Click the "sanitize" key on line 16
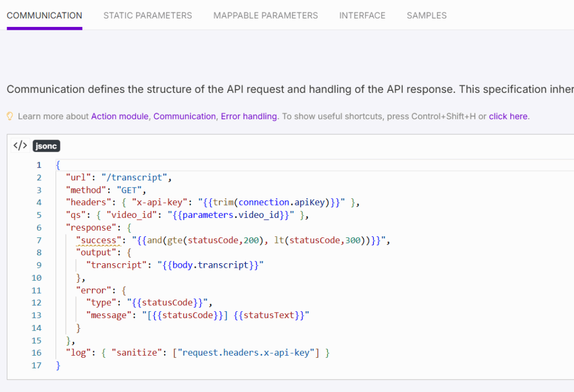The height and width of the screenshot is (392, 574). [x=137, y=353]
